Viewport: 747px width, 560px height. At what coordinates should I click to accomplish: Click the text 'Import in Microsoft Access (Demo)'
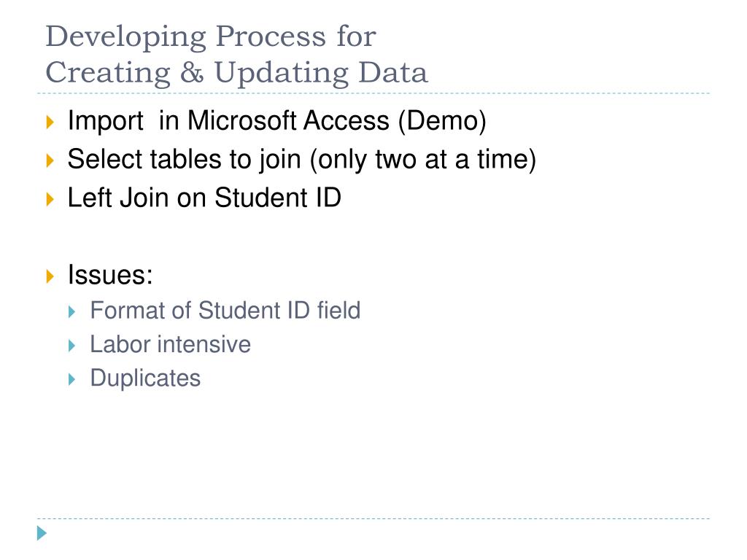276,120
